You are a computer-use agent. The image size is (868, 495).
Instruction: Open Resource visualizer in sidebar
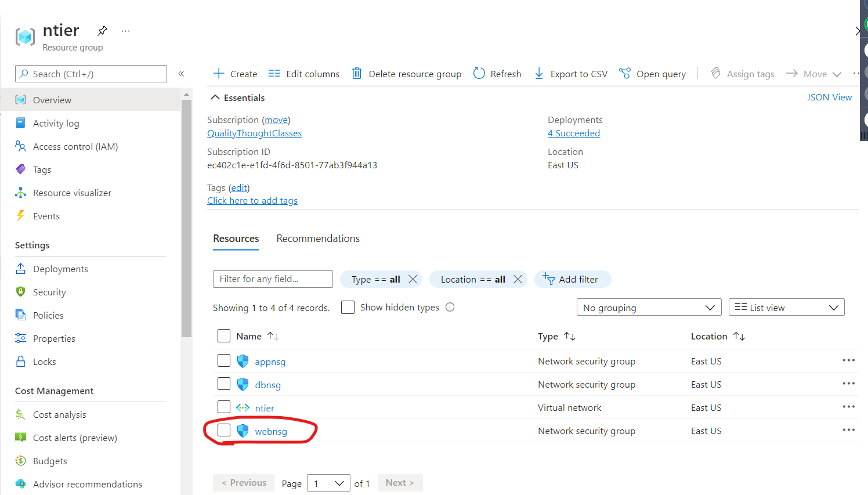pyautogui.click(x=72, y=193)
